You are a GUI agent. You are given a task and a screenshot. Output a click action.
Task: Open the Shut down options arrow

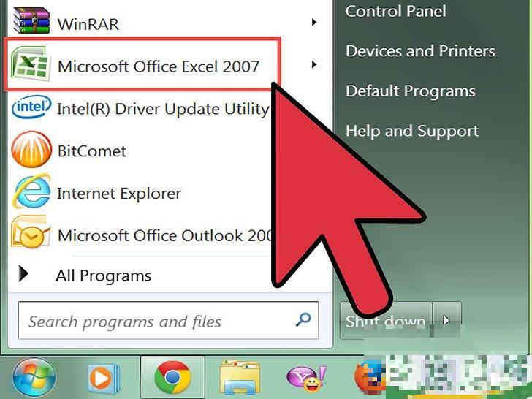[x=446, y=320]
